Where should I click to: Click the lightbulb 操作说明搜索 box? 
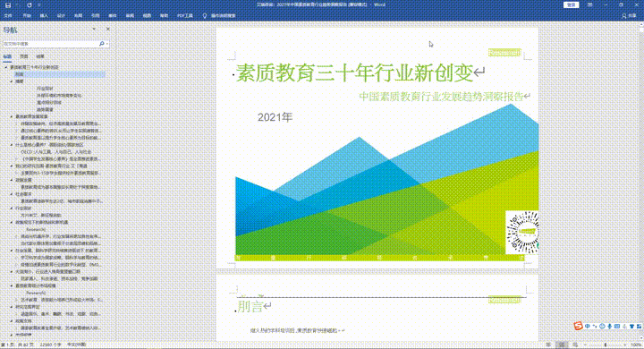[x=220, y=15]
